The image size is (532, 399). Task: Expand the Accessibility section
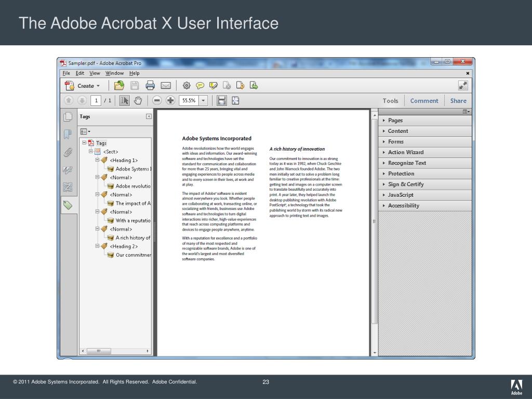(425, 206)
